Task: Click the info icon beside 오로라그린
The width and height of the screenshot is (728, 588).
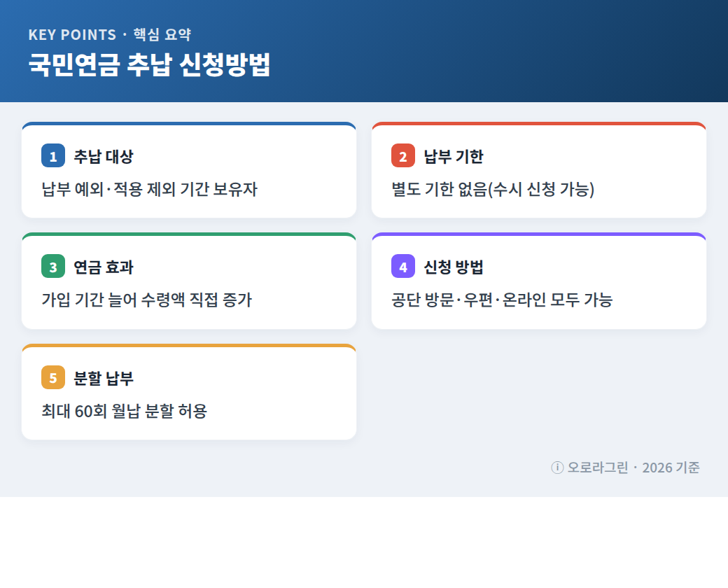Action: [557, 467]
